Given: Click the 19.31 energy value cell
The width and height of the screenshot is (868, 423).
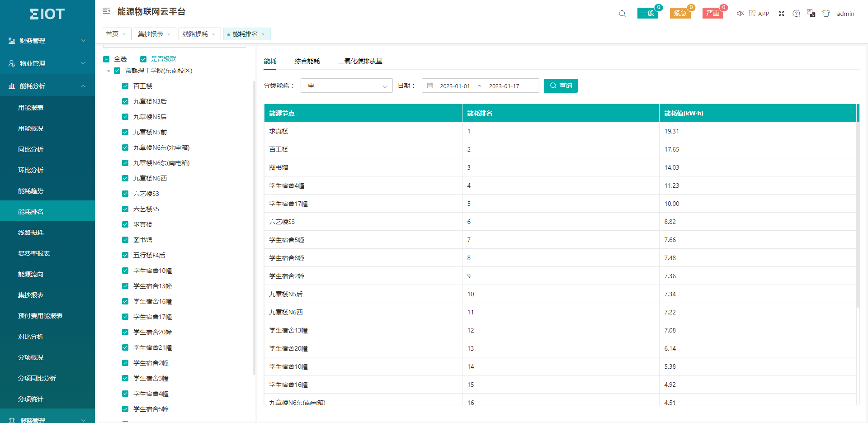Looking at the screenshot, I should coord(758,131).
